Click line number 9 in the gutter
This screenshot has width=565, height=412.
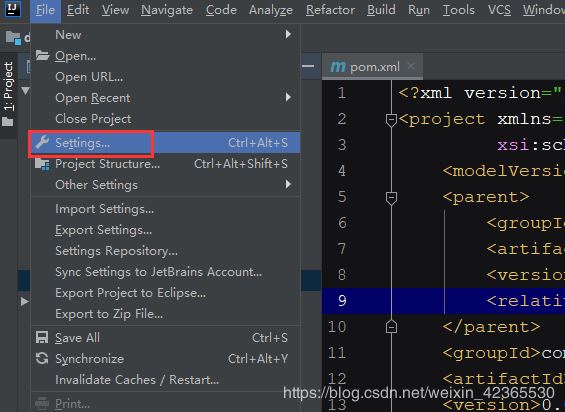[342, 301]
